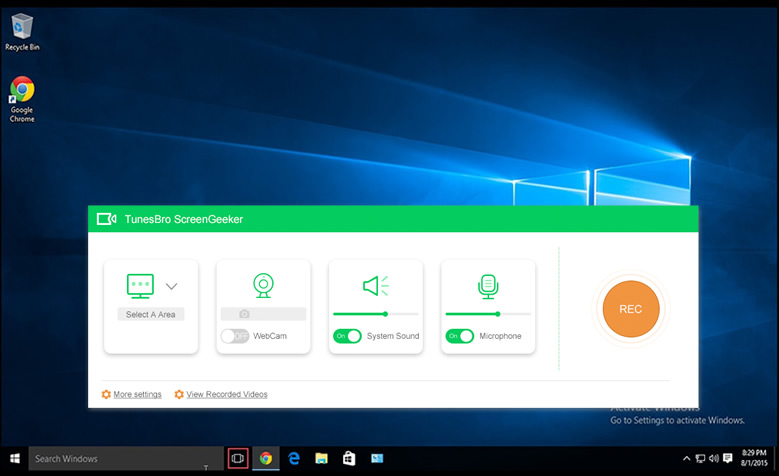Choose the Select A Area button
The image size is (779, 476).
[151, 314]
